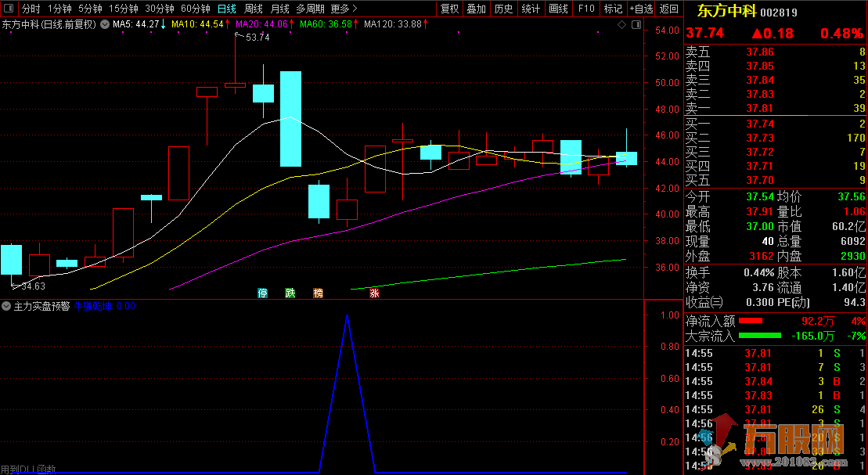
Task: Toggle the sidebar panel icon at top-left
Action: [9, 9]
